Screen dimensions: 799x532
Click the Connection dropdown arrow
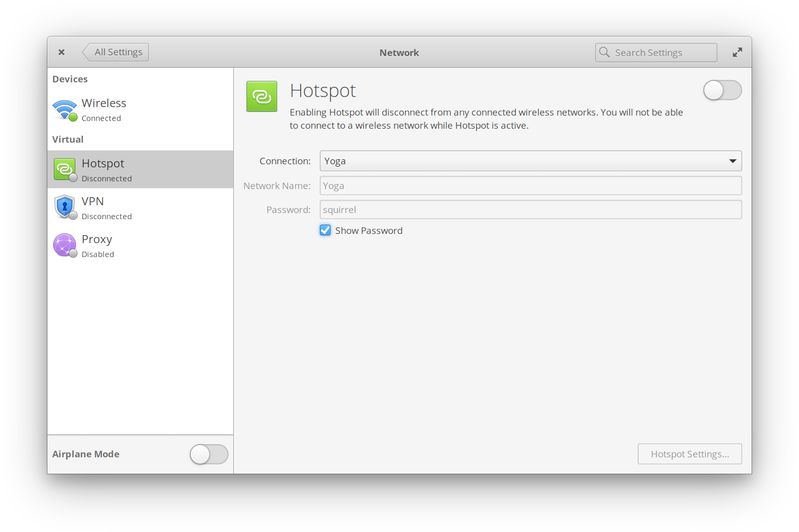[733, 161]
